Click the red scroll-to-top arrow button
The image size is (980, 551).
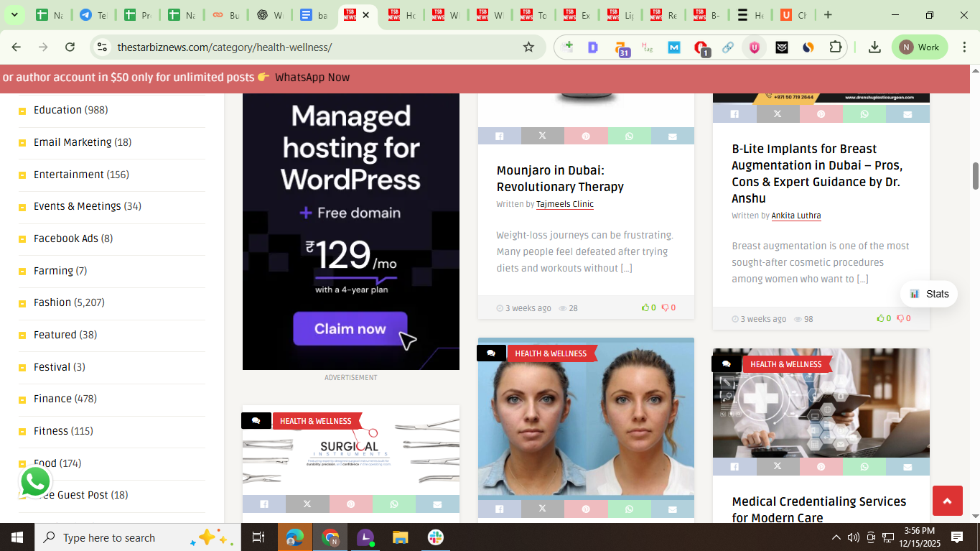947,501
